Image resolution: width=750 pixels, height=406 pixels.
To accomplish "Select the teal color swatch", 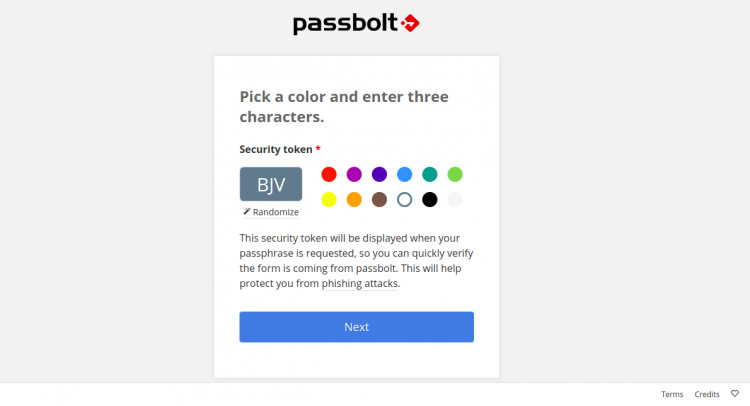I will point(430,174).
